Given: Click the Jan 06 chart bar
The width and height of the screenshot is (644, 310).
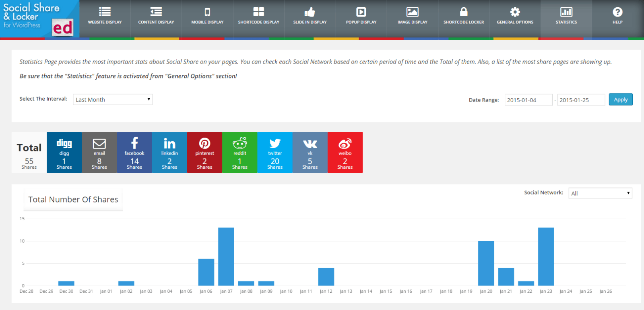Looking at the screenshot, I should click(x=206, y=272).
